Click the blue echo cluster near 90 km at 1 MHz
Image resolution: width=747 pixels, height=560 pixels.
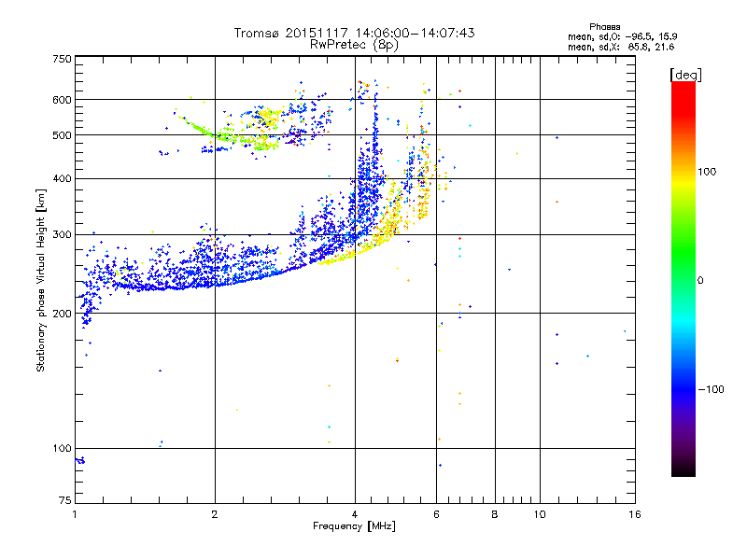pos(80,460)
